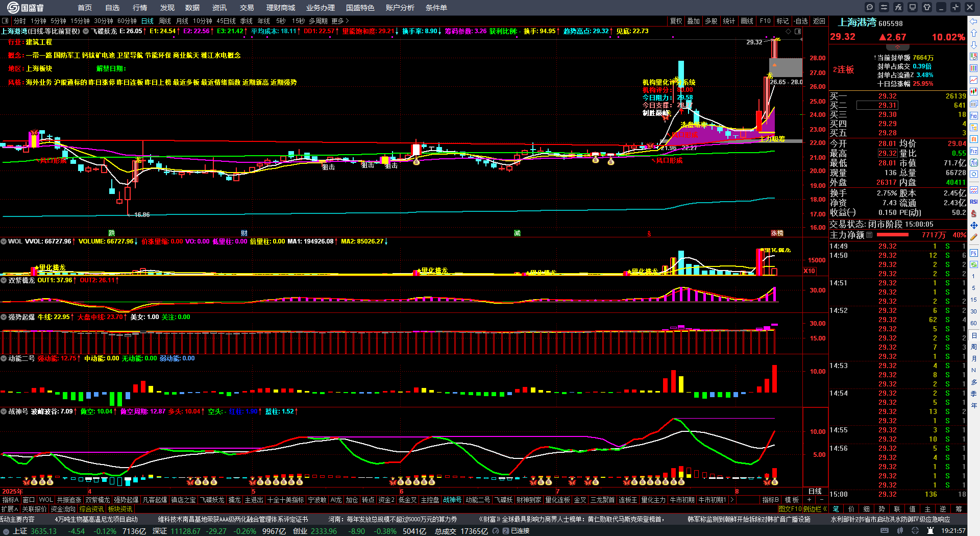The height and width of the screenshot is (536, 980).
Task: Open the 国盛特色 menu
Action: click(x=360, y=8)
